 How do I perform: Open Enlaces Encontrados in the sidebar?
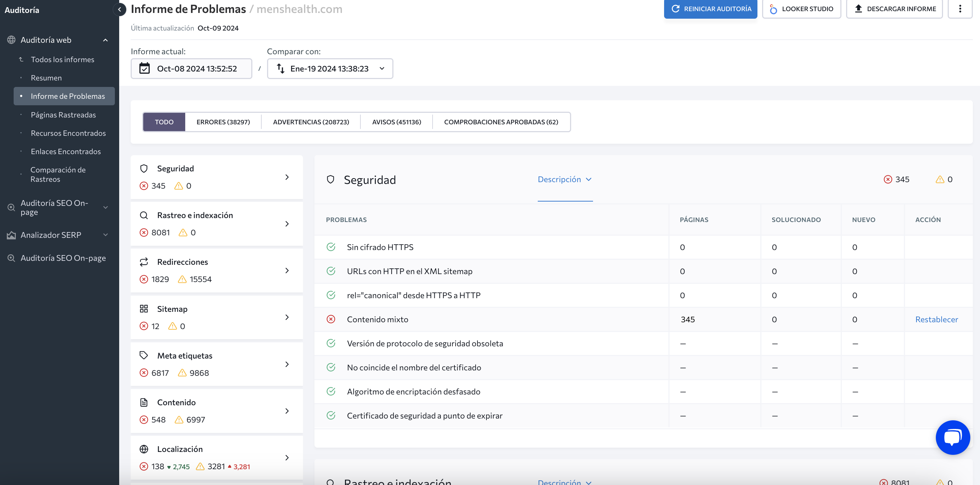tap(65, 151)
